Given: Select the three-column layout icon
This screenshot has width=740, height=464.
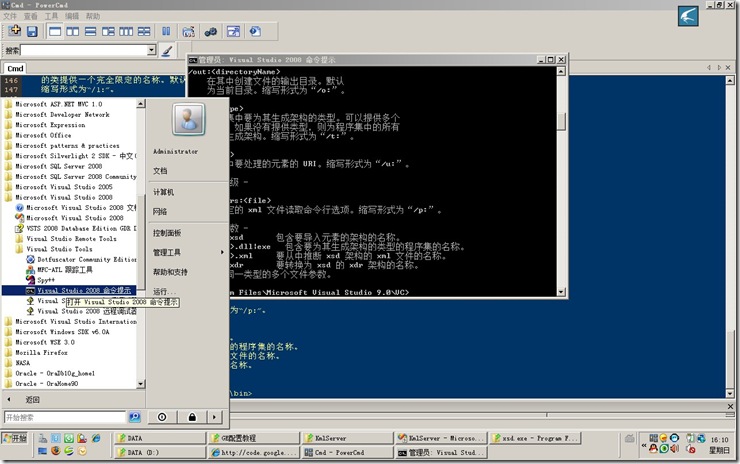Looking at the screenshot, I should tap(126, 32).
